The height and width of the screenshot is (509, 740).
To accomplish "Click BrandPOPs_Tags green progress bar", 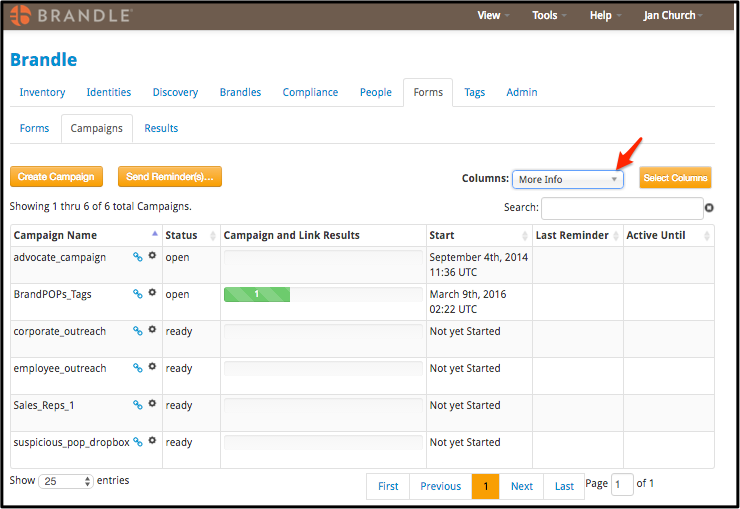I will click(x=257, y=294).
